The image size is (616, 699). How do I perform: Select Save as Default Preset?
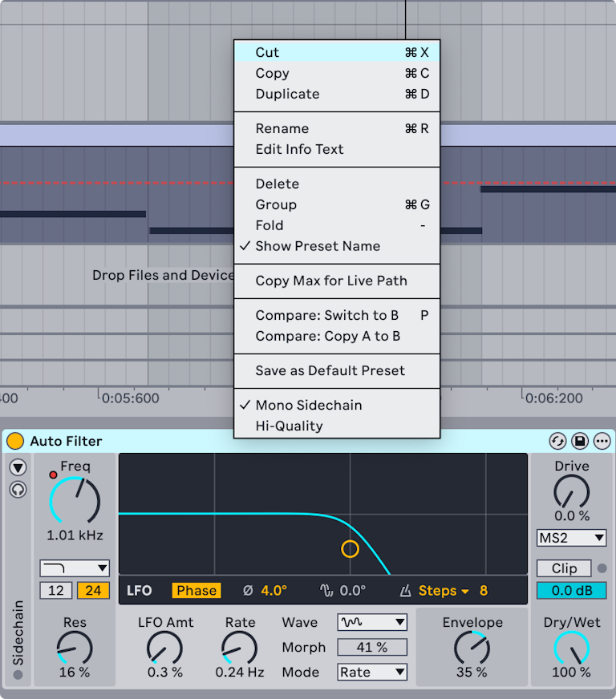[x=330, y=370]
